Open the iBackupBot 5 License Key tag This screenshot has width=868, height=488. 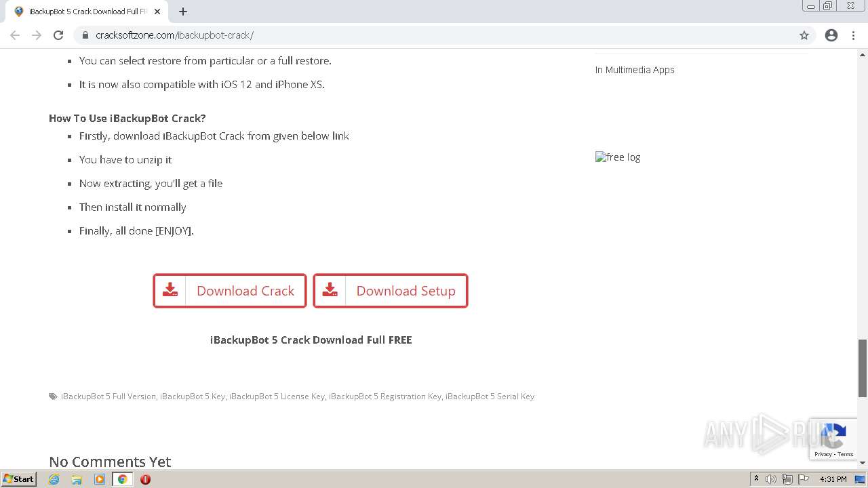tap(277, 396)
